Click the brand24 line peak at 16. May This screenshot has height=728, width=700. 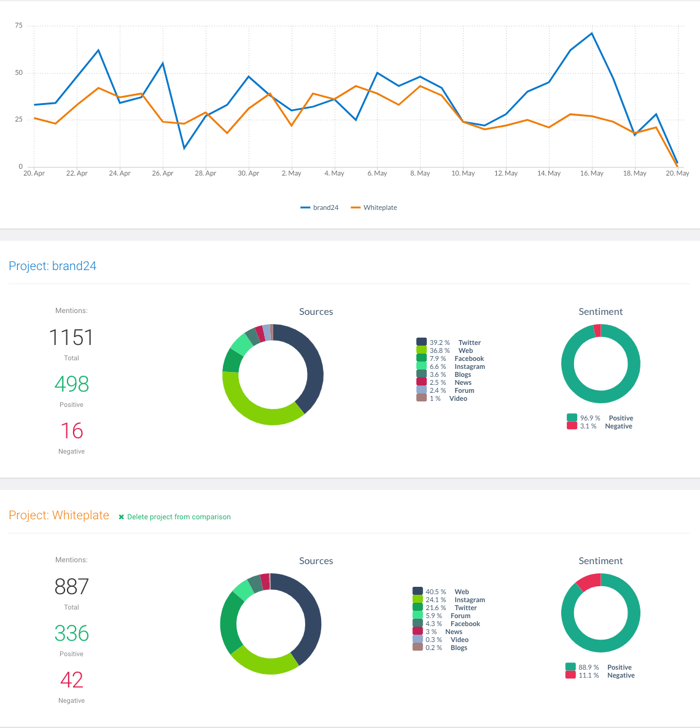click(592, 33)
